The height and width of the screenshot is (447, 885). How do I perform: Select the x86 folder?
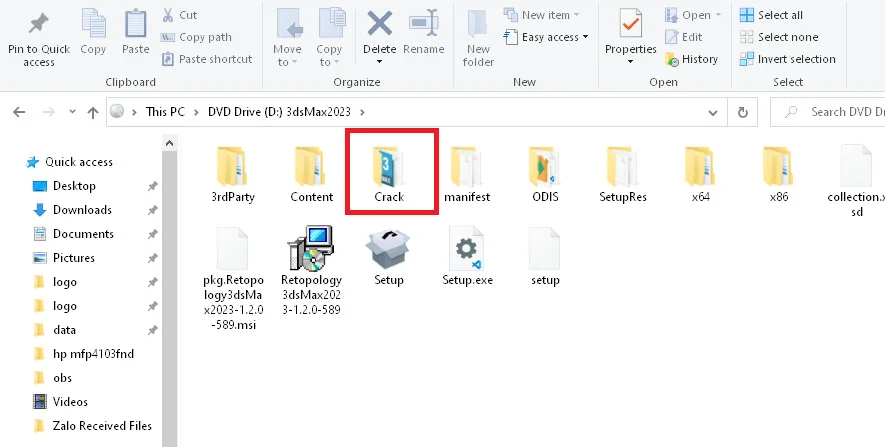(778, 174)
